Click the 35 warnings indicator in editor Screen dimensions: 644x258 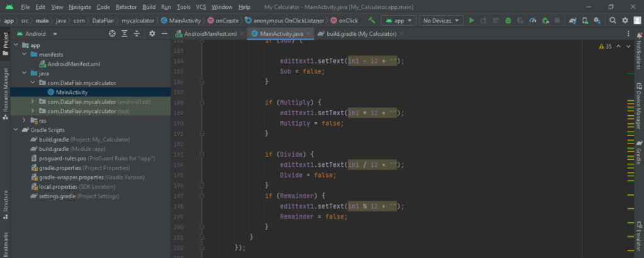[605, 47]
